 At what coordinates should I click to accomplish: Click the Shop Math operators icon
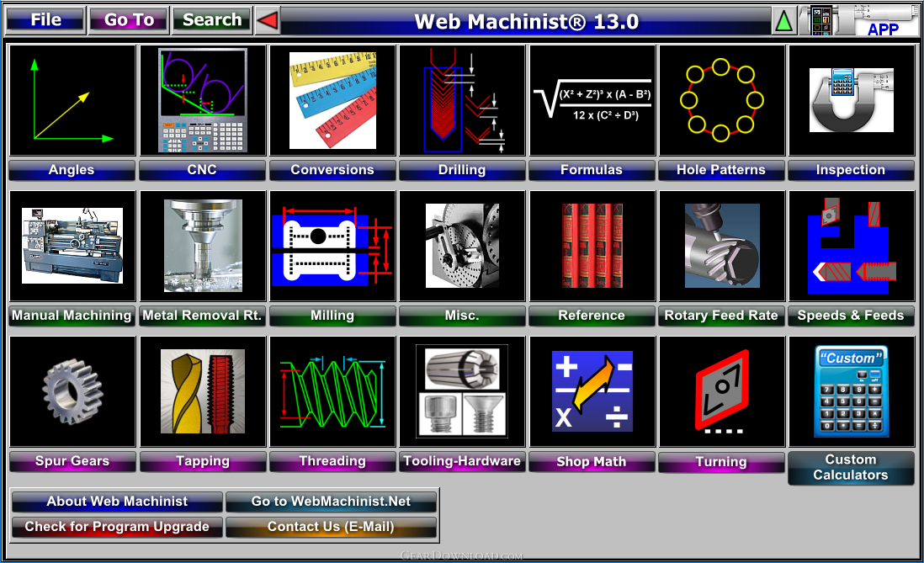[x=592, y=391]
